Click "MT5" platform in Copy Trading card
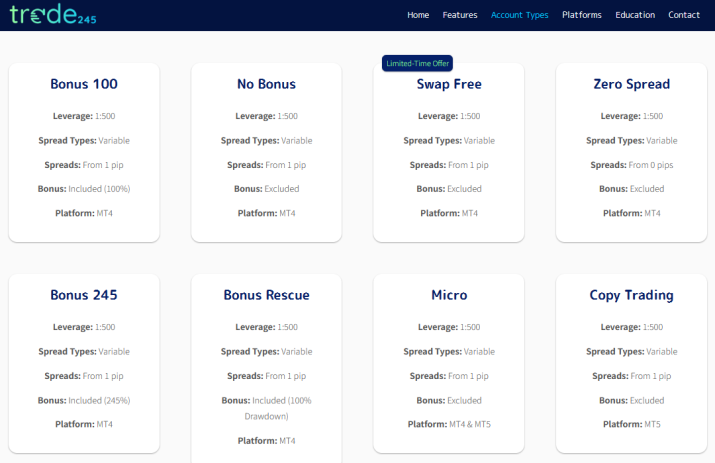 coord(652,424)
